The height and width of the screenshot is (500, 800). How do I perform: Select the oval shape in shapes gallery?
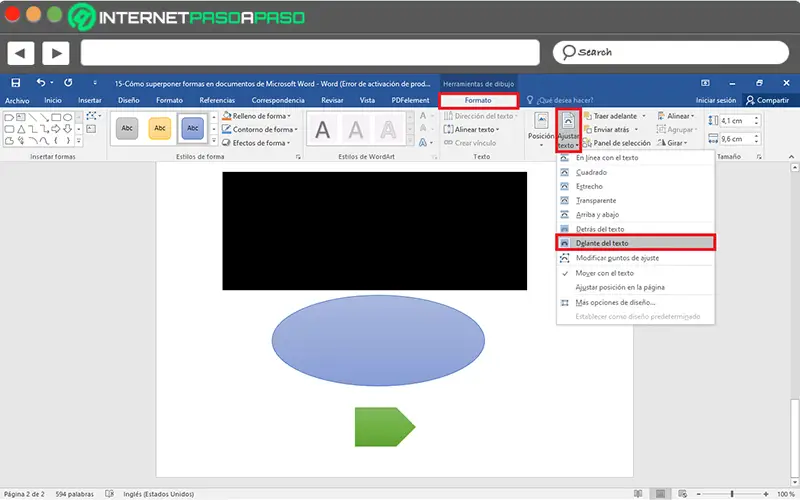point(67,117)
